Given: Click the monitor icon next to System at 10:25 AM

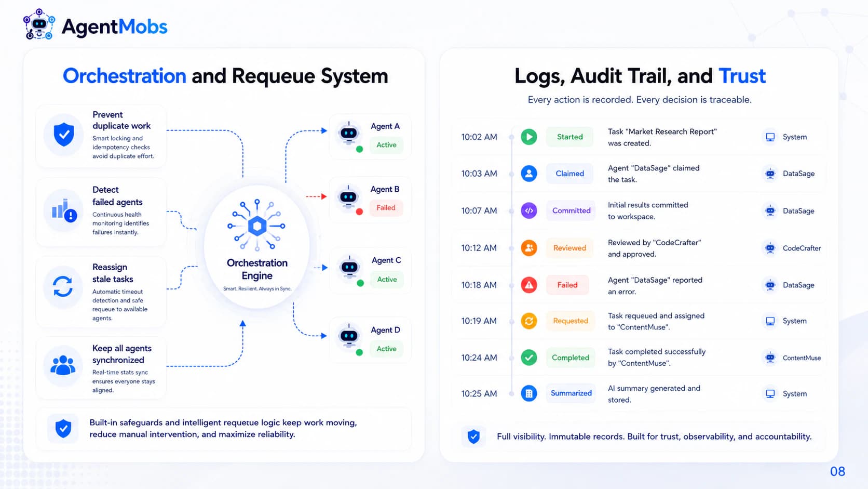Looking at the screenshot, I should (x=770, y=394).
